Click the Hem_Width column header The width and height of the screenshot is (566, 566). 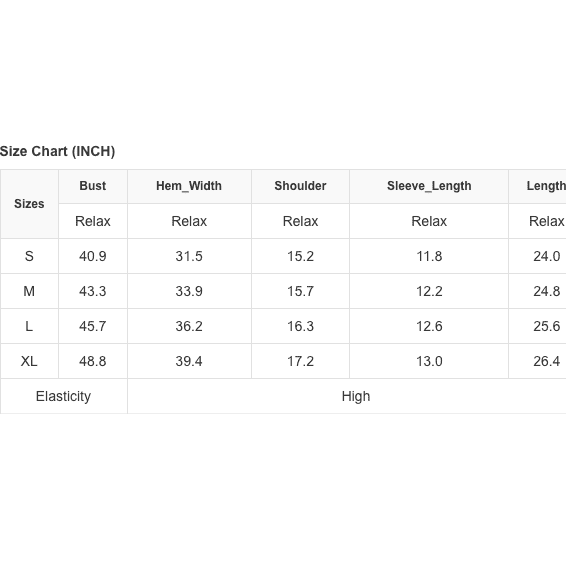pyautogui.click(x=189, y=186)
